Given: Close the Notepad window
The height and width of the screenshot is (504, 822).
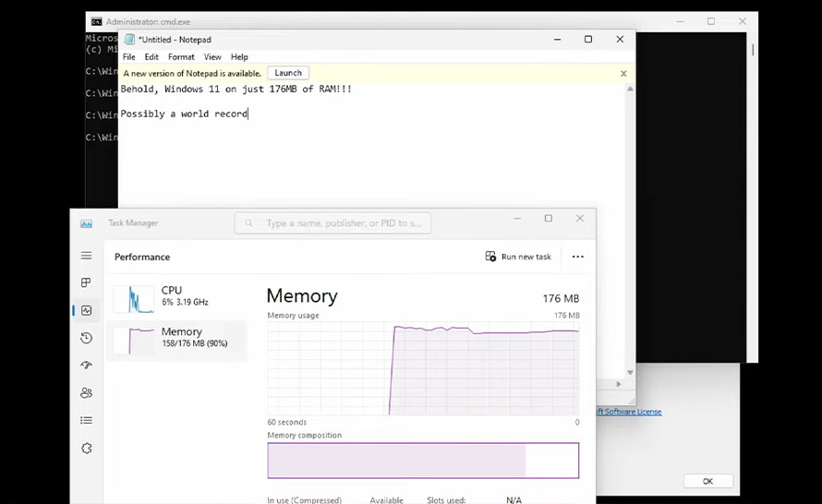Looking at the screenshot, I should click(x=620, y=40).
